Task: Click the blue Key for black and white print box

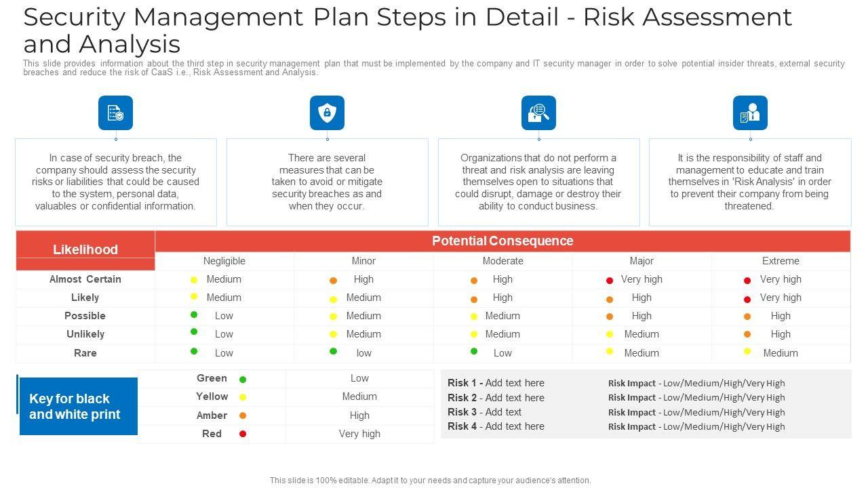Action: coord(78,407)
